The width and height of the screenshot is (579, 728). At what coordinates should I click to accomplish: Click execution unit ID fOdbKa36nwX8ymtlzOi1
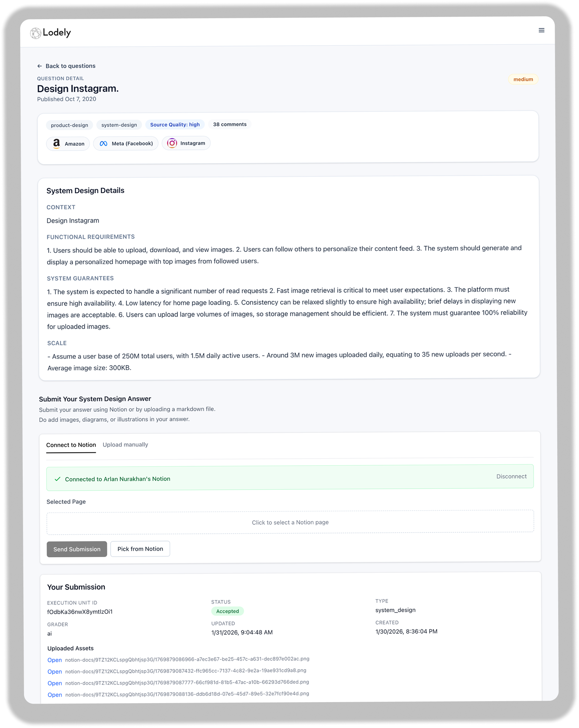[x=80, y=612]
